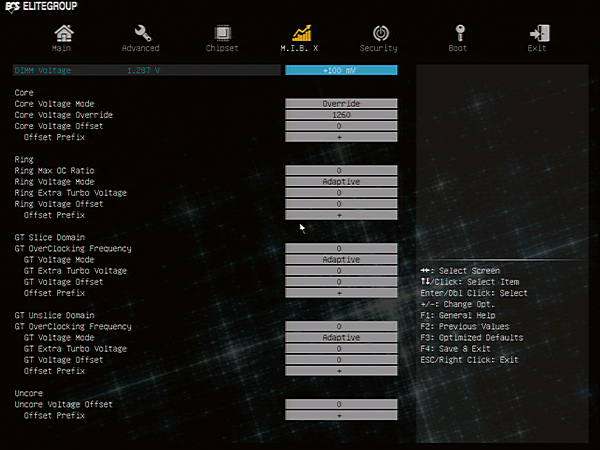
Task: Change the DIMM Voltage +100 mV value
Action: point(341,70)
